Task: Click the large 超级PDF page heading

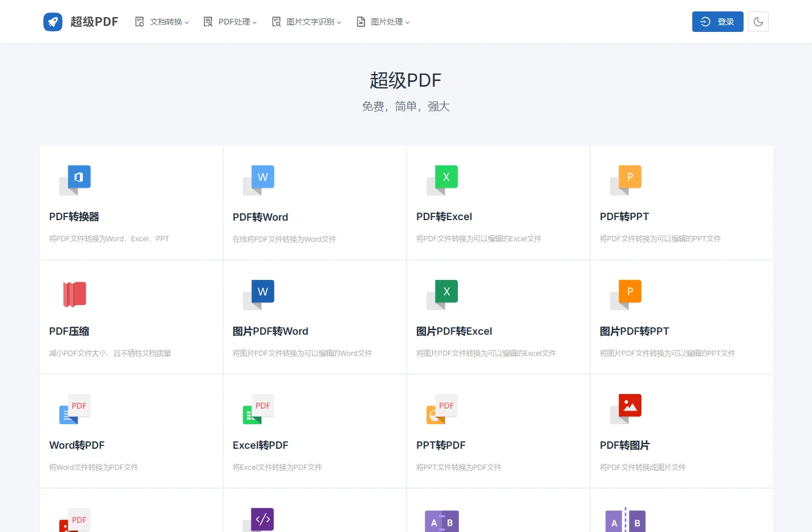Action: [405, 80]
